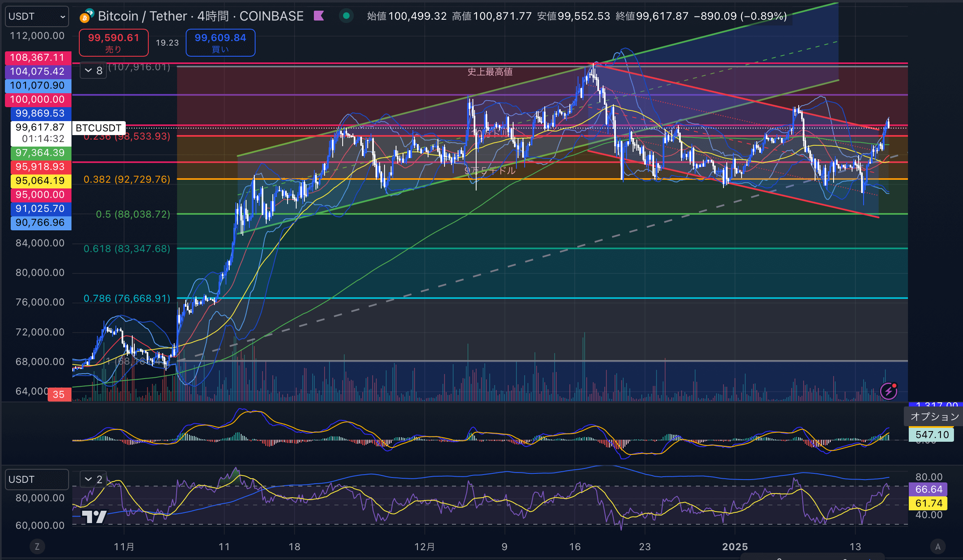The image size is (963, 560).
Task: Click the 終値 close value 99,617.87 in header
Action: pyautogui.click(x=662, y=16)
